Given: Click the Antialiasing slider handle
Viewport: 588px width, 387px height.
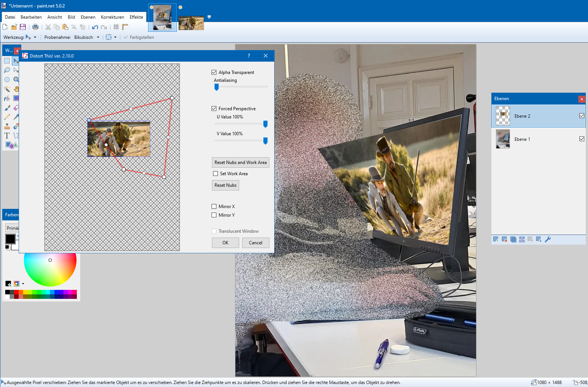Looking at the screenshot, I should click(x=216, y=87).
